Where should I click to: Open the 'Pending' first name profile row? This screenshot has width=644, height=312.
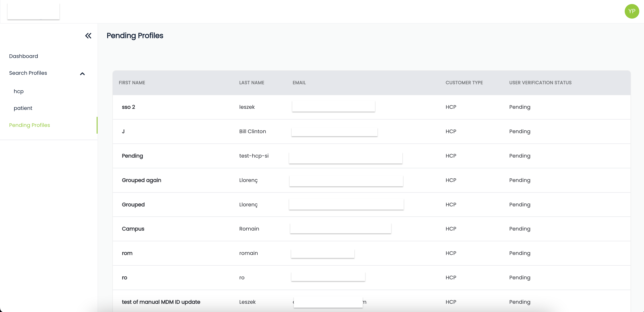click(x=132, y=156)
